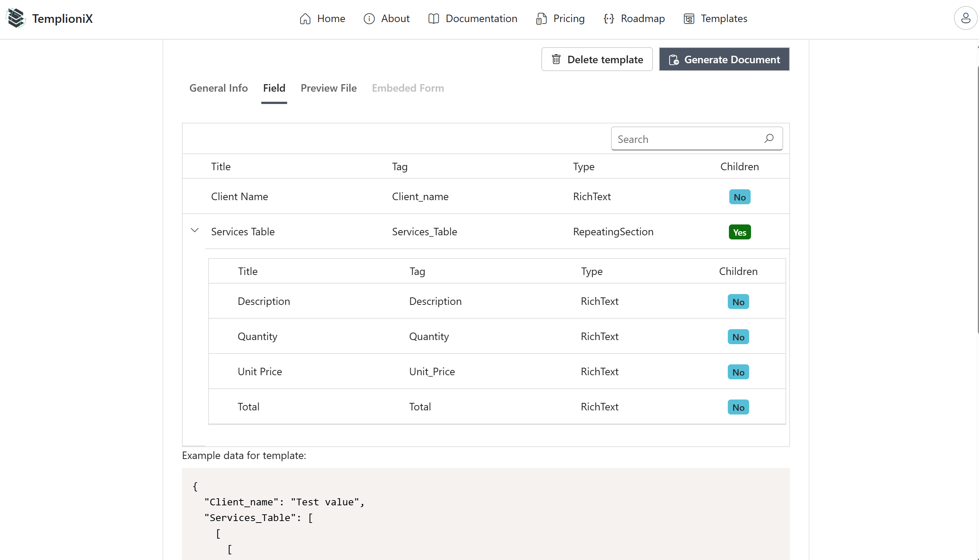Click the No badge in Quantity row
The image size is (979, 560).
tap(738, 337)
